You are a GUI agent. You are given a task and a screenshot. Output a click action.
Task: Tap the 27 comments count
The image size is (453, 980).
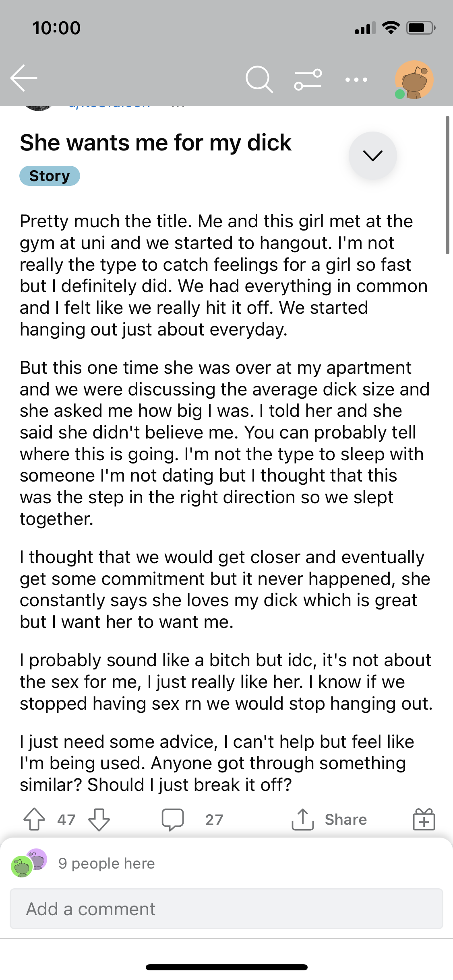click(x=214, y=820)
